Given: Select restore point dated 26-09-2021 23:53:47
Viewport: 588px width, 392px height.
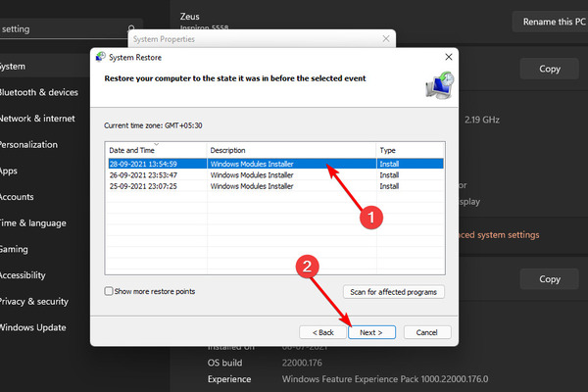Looking at the screenshot, I should pos(275,175).
